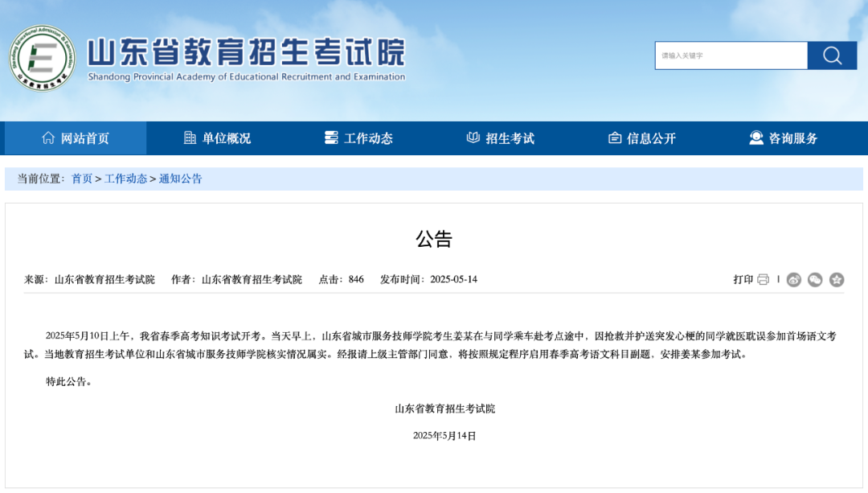The width and height of the screenshot is (868, 493).
Task: Click the printer icon to print the notice
Action: click(763, 279)
